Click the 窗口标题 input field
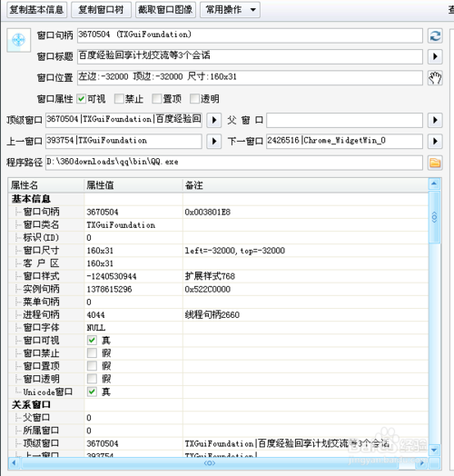Screen dimensions: 454x476 [250, 56]
